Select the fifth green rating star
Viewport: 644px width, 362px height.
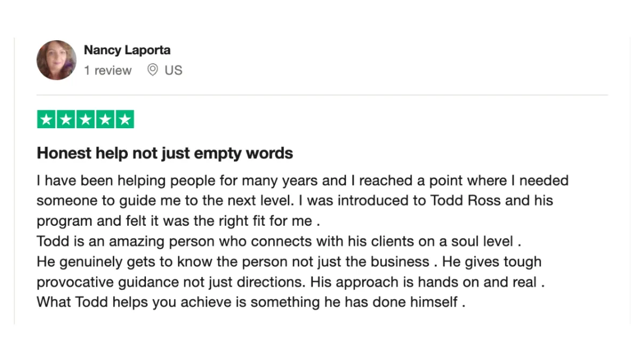tap(125, 120)
